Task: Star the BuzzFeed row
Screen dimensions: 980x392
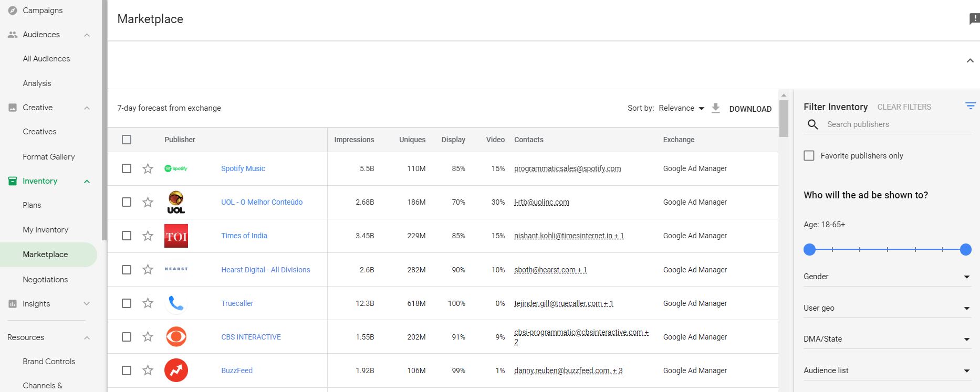Action: click(148, 370)
